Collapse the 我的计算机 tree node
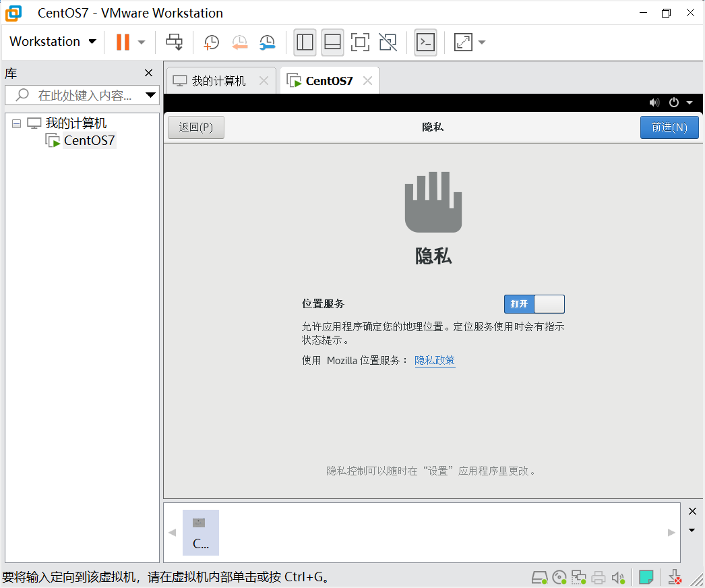 point(17,123)
